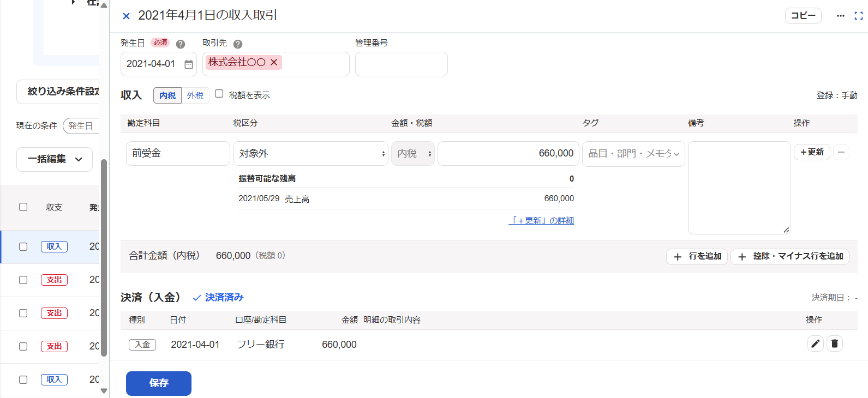Remove the 株式会社○○ partner tag
868x398 pixels.
(x=274, y=62)
